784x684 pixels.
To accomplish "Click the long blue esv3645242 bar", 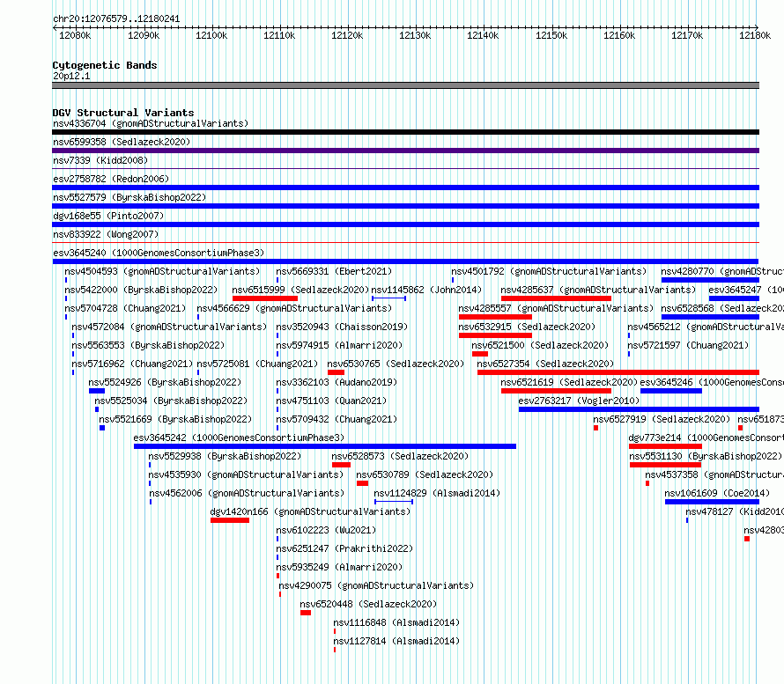I will coord(325,446).
